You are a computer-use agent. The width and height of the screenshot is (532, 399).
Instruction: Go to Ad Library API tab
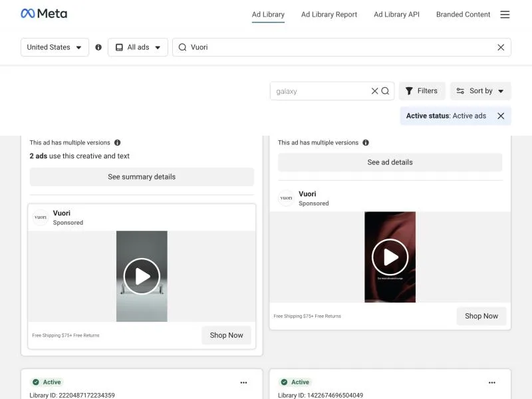tap(396, 15)
